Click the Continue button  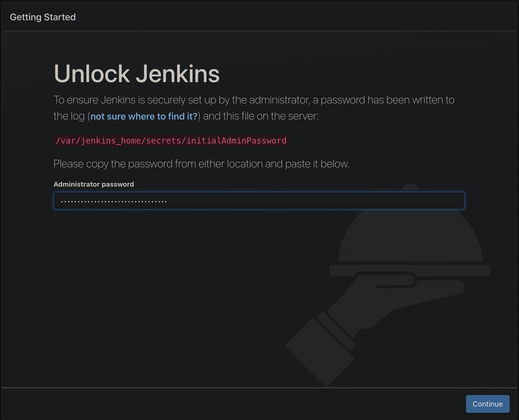tap(488, 404)
